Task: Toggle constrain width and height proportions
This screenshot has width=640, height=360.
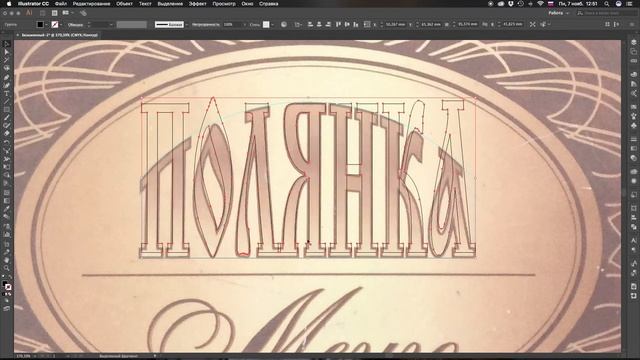Action: click(x=485, y=24)
